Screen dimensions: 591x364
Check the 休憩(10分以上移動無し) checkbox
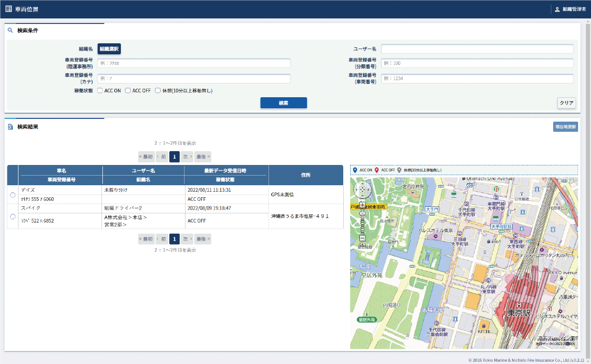point(158,91)
